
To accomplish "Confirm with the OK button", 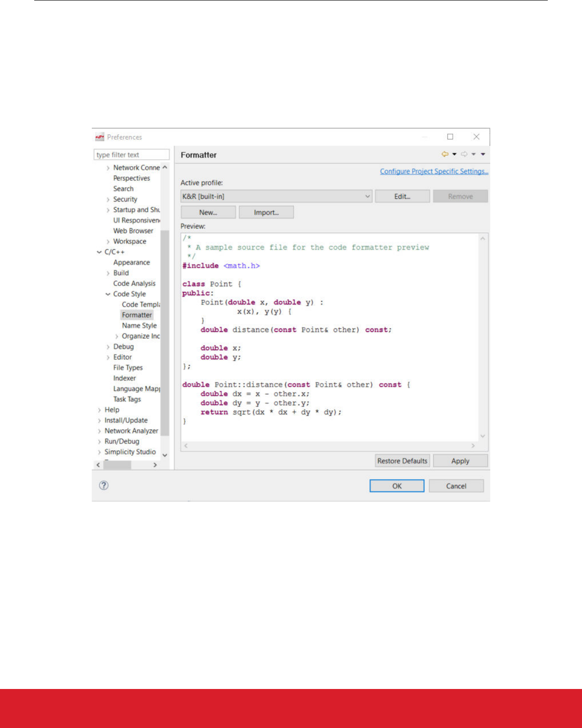I will [x=397, y=486].
